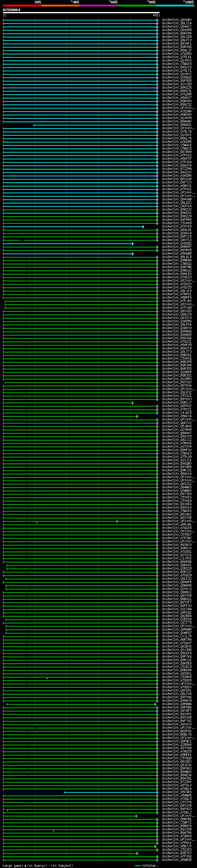Open hit UniRef100_Q8L714

176,23
